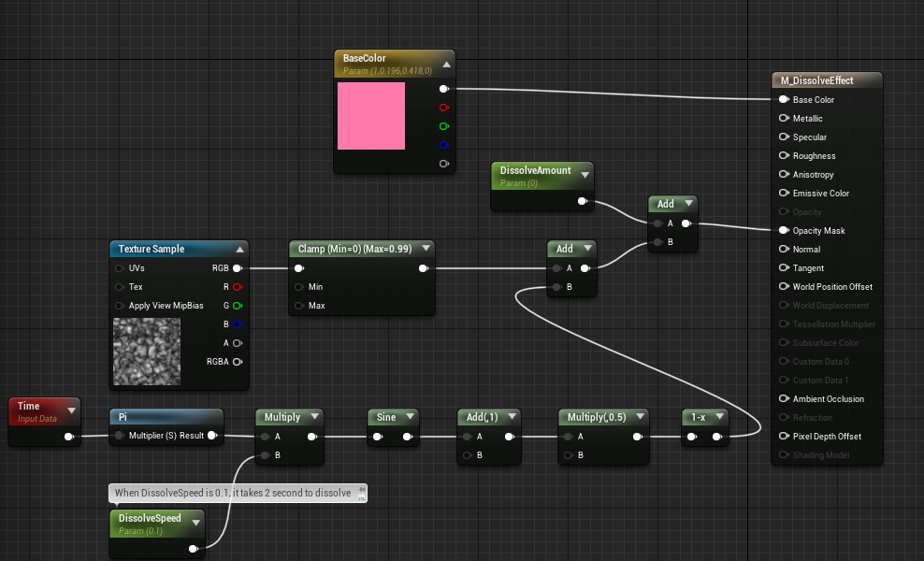The height and width of the screenshot is (561, 924).
Task: Click the Ambient Occlusion input pin
Action: tap(784, 399)
